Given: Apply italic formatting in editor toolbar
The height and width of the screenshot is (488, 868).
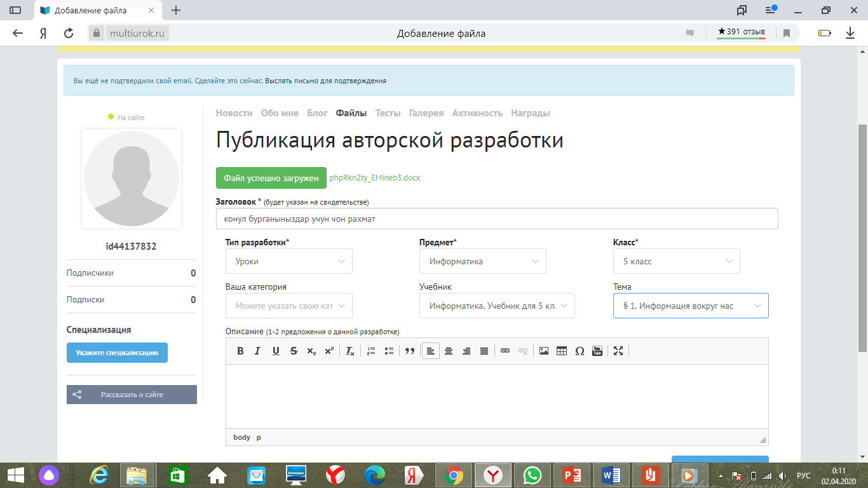Looking at the screenshot, I should pyautogui.click(x=257, y=351).
